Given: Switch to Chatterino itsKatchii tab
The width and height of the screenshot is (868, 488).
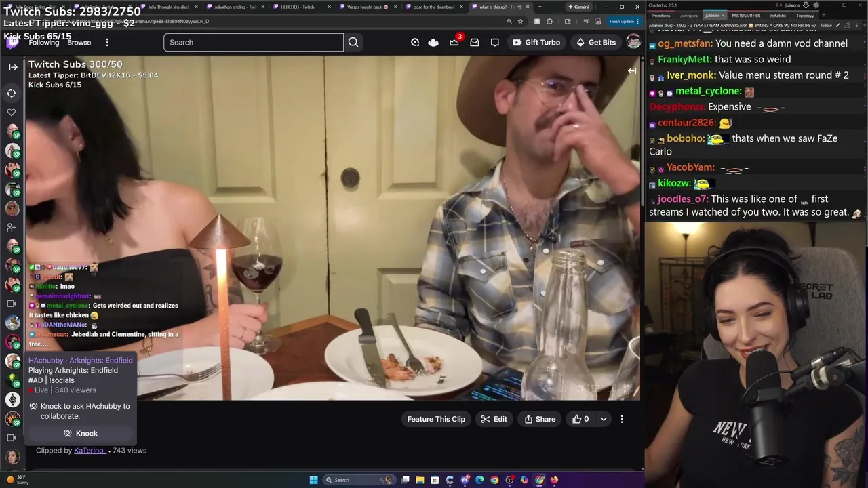Looking at the screenshot, I should pos(778,15).
